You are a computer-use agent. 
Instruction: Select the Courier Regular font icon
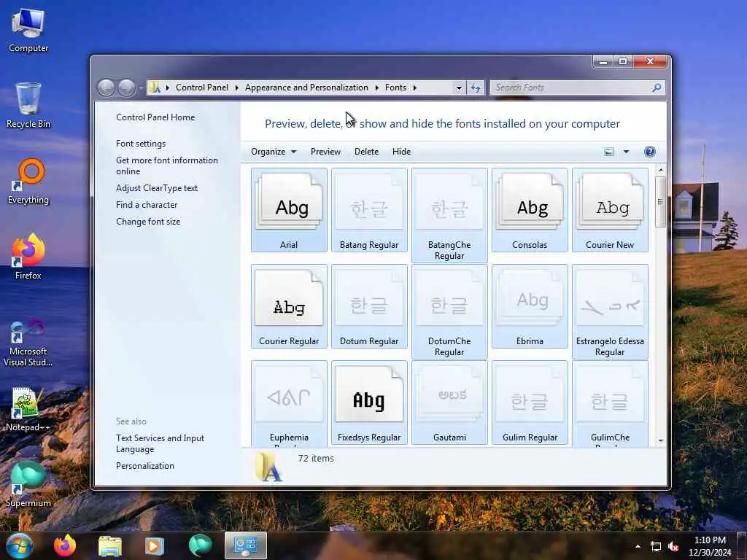click(289, 306)
